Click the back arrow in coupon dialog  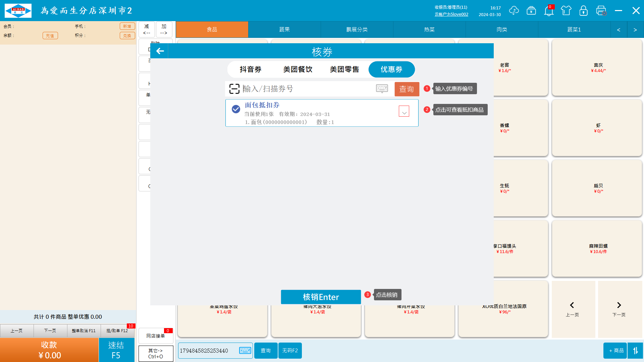160,51
